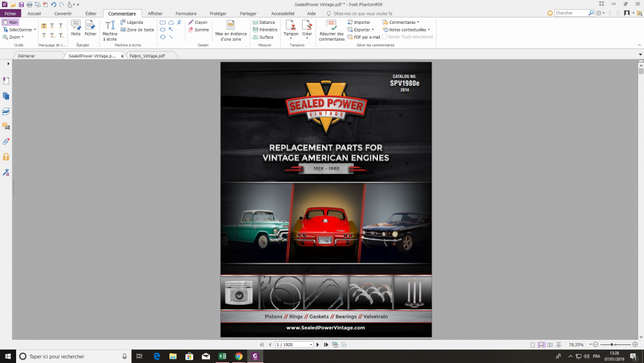Switch to the Convertir ribbon tab

(63, 14)
